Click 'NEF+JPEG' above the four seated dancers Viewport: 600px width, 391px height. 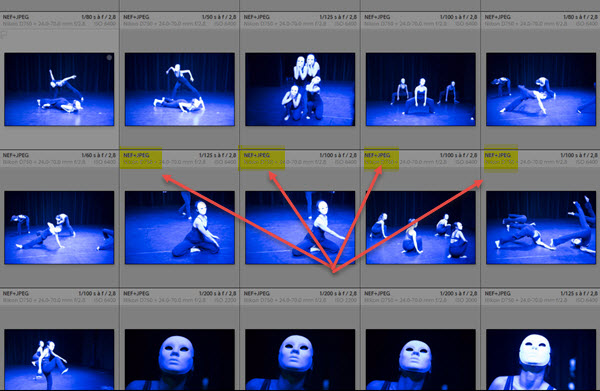pyautogui.click(x=377, y=155)
